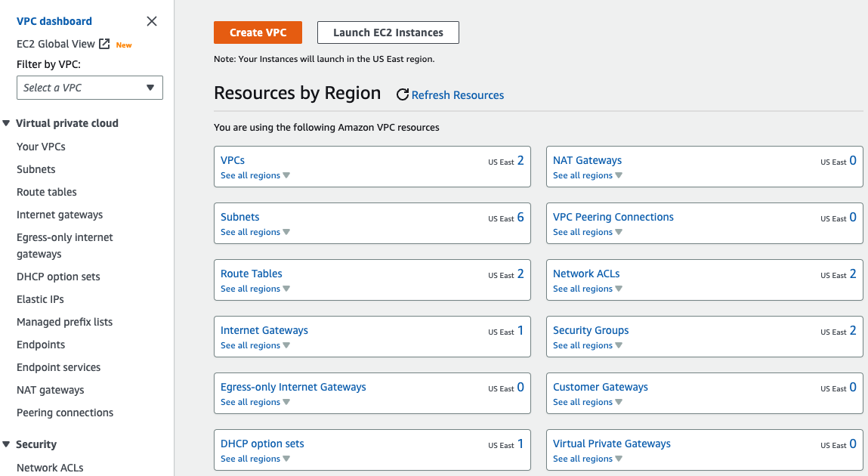Click the Refresh Resources link
This screenshot has width=868, height=476.
(458, 95)
